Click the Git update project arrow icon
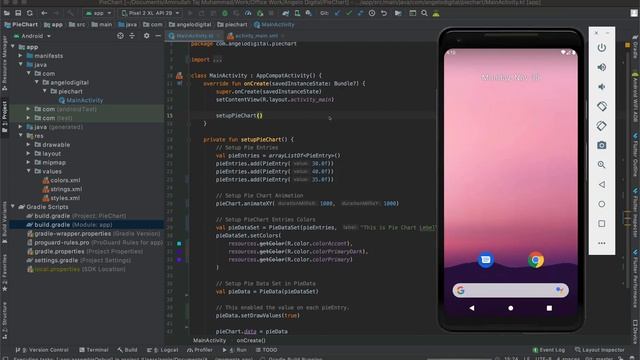The height and width of the screenshot is (360, 640). [x=337, y=13]
